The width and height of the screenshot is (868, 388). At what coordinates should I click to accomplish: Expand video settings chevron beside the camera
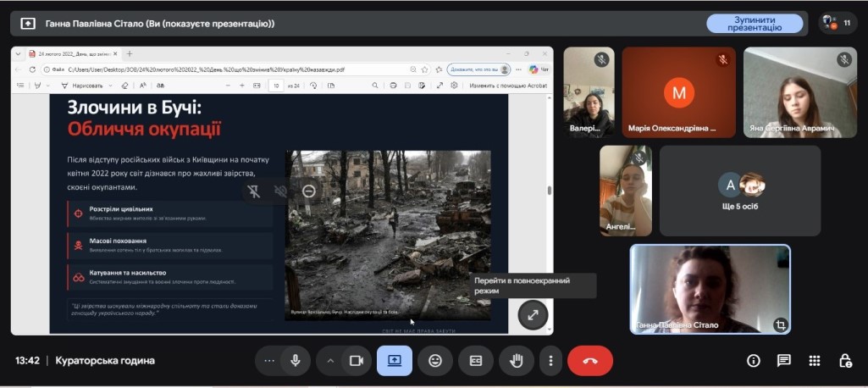330,361
